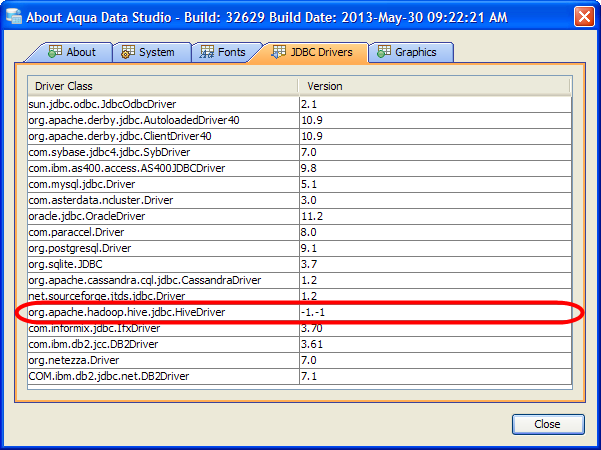Click COM.ibm.db2.jdbc.net.DB2Driver entry

[x=163, y=376]
